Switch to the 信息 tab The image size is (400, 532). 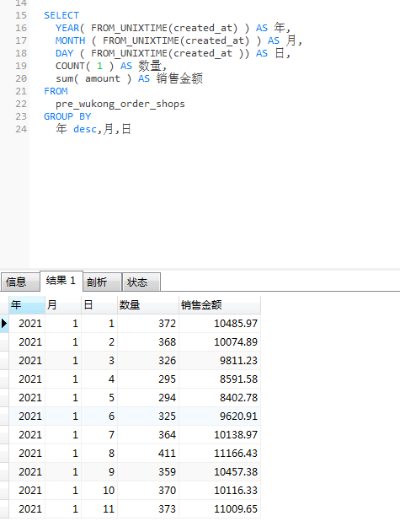tap(20, 282)
